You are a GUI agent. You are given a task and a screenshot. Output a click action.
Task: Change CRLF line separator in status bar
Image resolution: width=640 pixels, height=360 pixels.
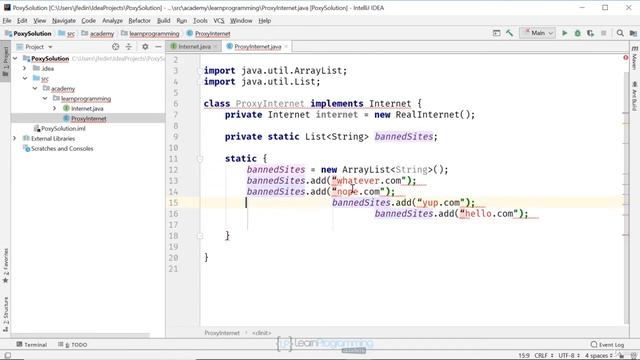pos(544,356)
